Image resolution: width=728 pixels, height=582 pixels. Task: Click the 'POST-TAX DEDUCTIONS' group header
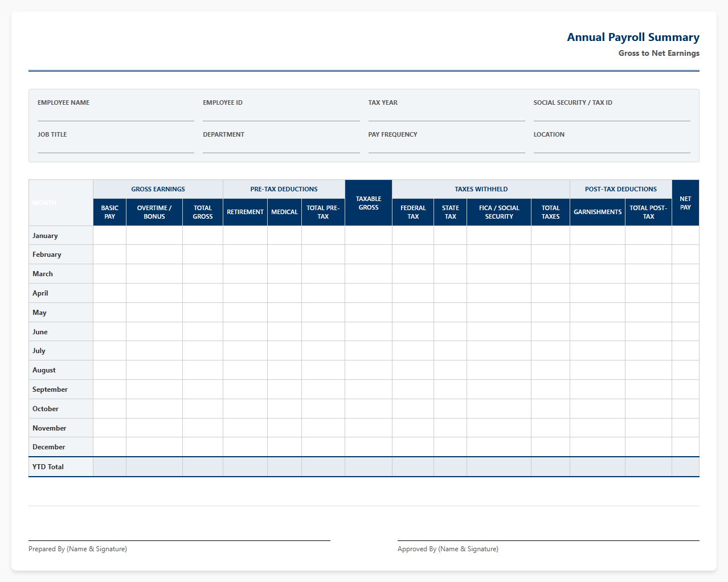coord(621,189)
